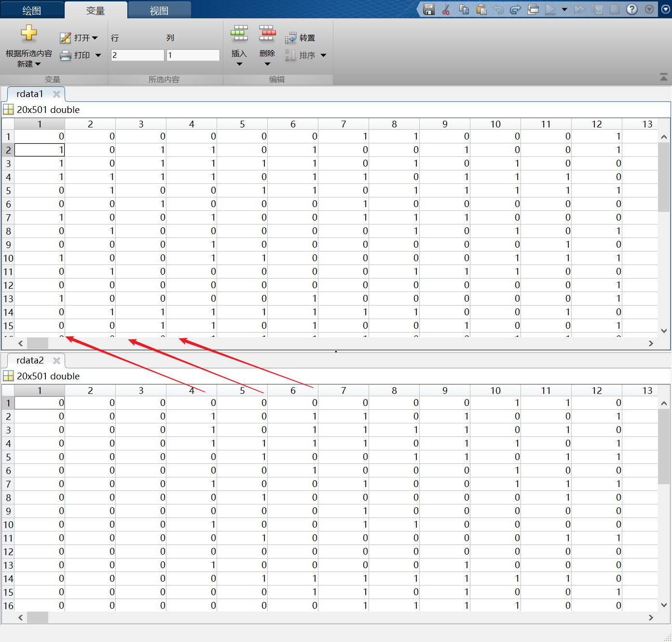Click the yellow plus New from Selection icon
672x642 pixels.
29,33
